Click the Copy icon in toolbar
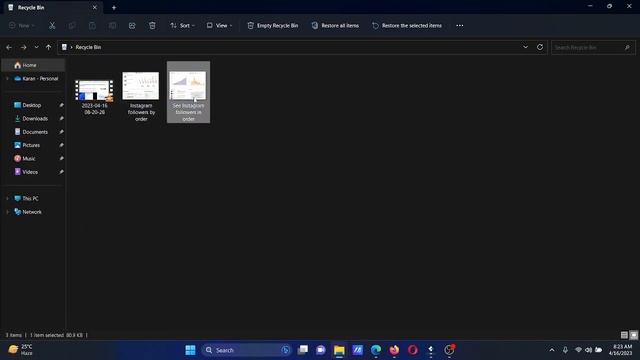Viewport: 640px width, 360px height. coord(72,25)
